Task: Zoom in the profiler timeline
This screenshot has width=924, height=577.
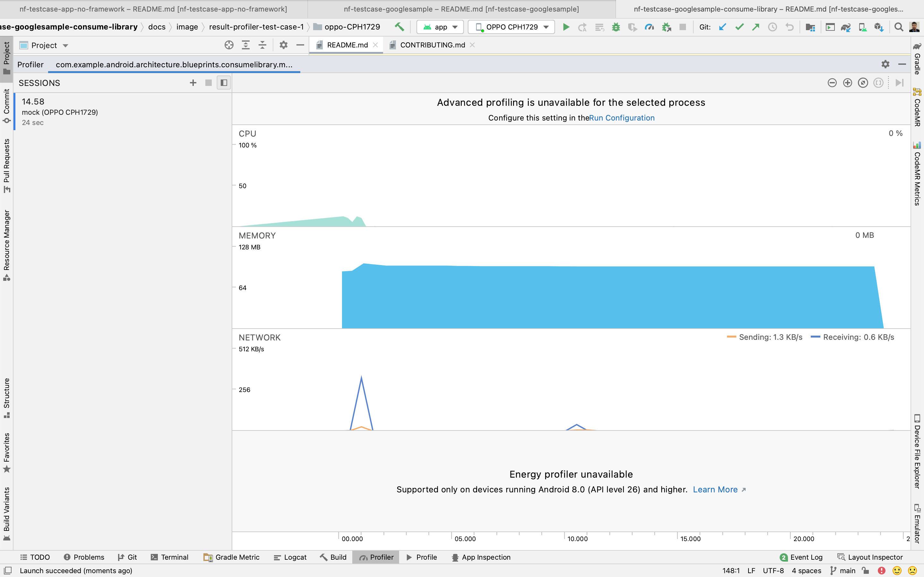Action: (847, 83)
